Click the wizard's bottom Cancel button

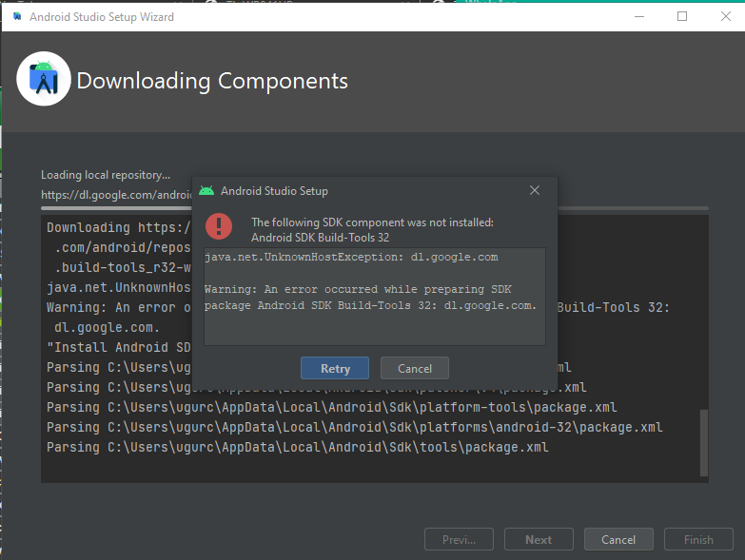click(x=618, y=540)
